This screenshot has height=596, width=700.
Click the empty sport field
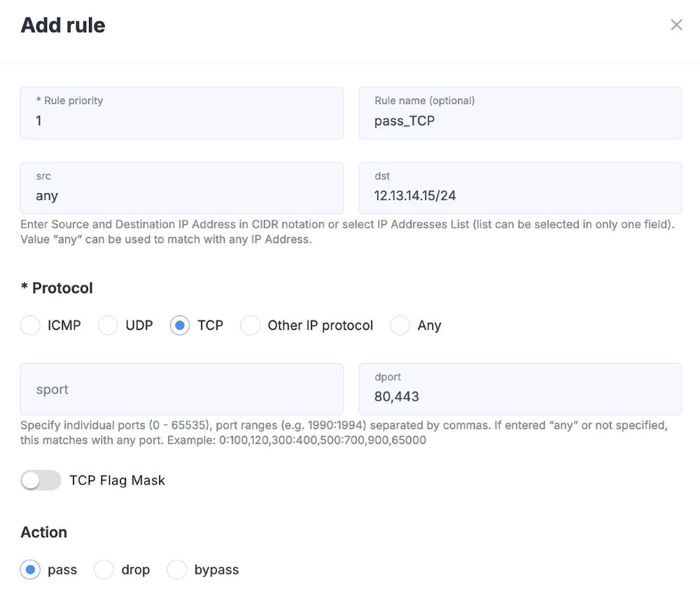click(x=182, y=390)
